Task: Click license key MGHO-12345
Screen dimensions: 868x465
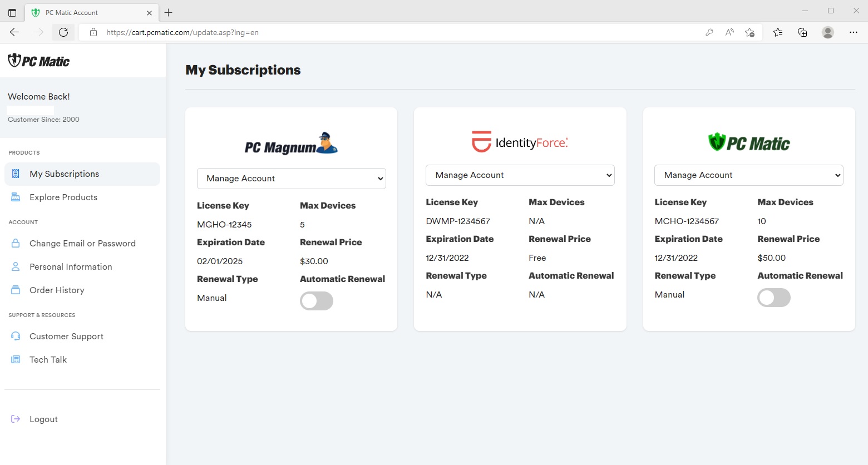Action: 224,225
